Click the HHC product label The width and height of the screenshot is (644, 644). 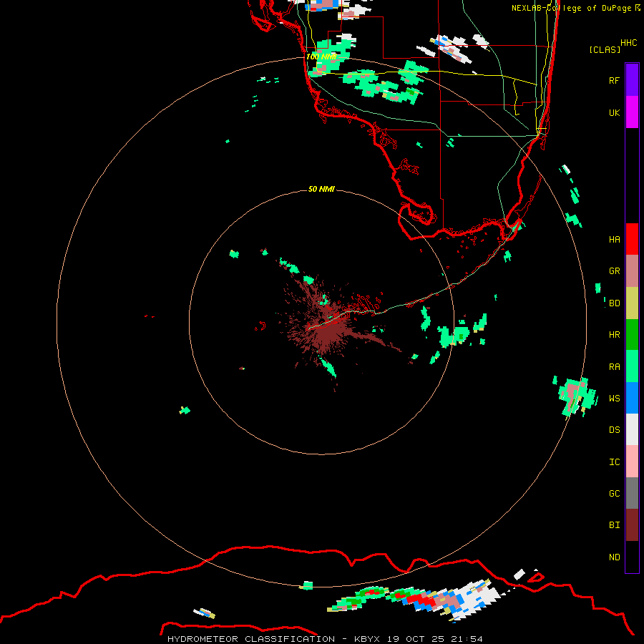pyautogui.click(x=628, y=43)
